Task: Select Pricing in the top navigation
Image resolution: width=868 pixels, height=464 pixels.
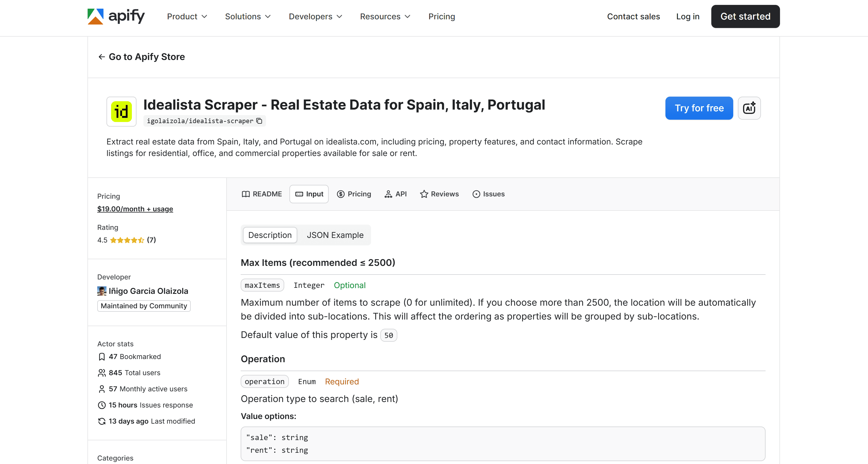Action: [x=442, y=16]
